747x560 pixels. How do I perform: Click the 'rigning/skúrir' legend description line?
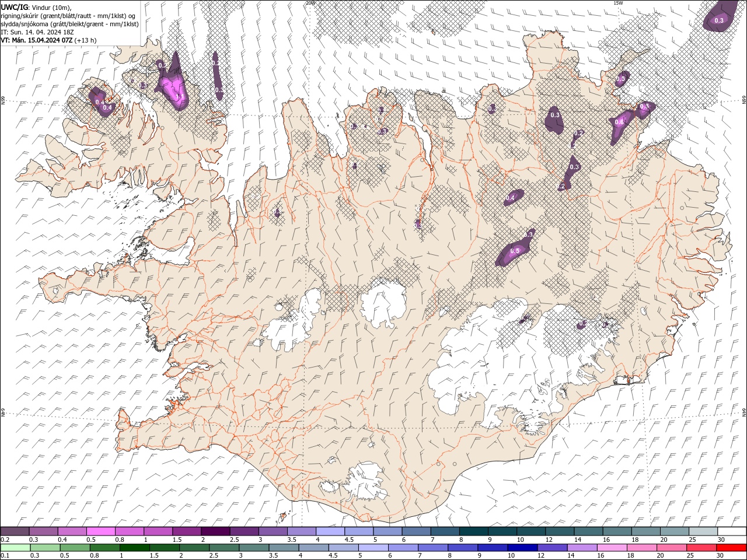68,16
